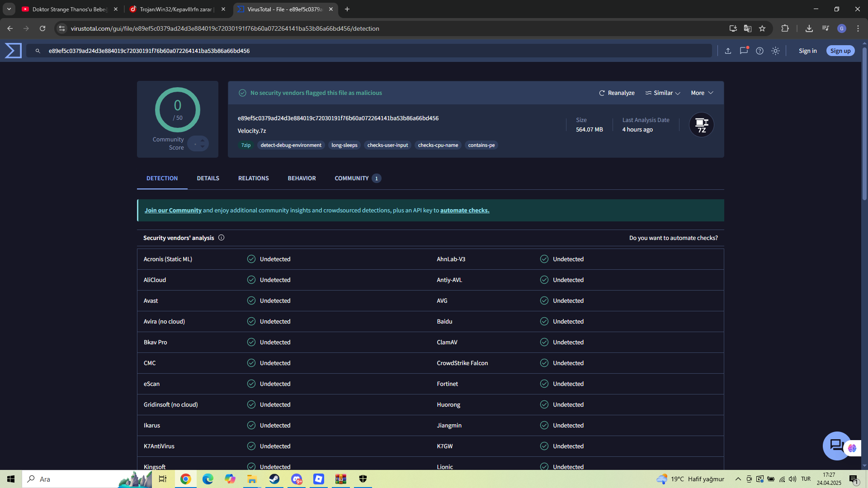The width and height of the screenshot is (868, 488).
Task: Open Steam from the Windows taskbar
Action: pos(274,479)
